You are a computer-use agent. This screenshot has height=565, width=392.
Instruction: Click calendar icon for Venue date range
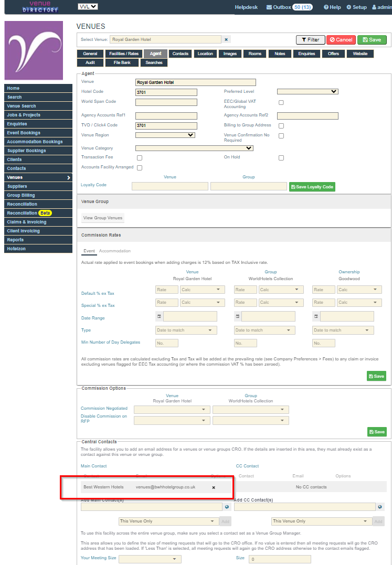(159, 316)
